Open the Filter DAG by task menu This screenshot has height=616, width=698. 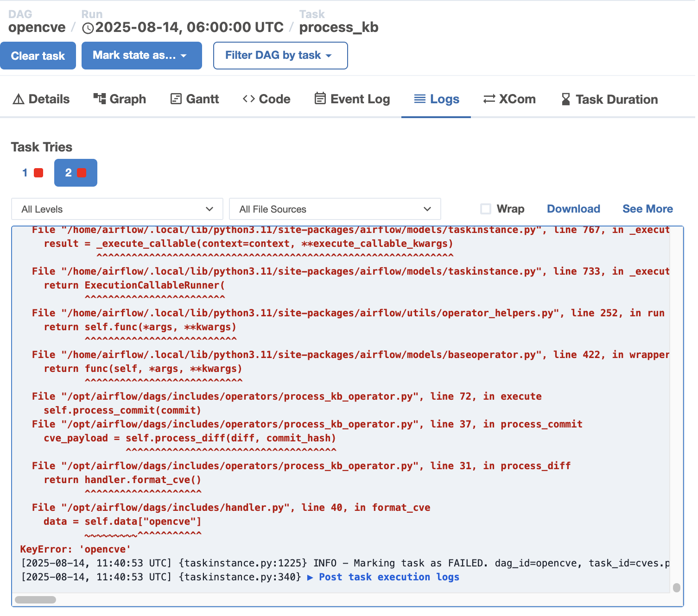click(280, 56)
